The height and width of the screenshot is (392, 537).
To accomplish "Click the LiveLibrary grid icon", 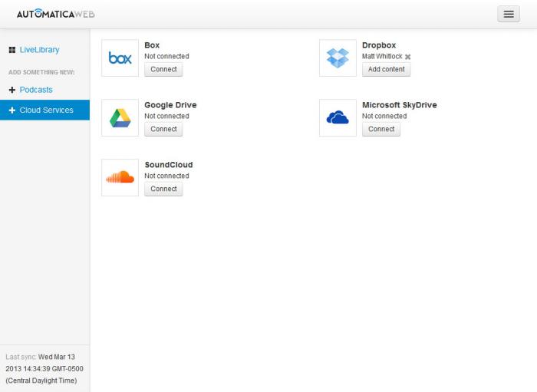I will (12, 50).
